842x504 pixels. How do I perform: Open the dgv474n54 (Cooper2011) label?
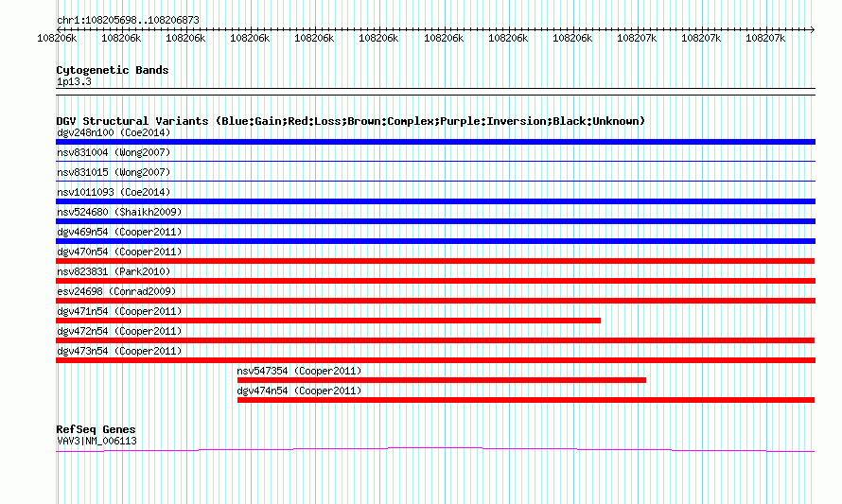pyautogui.click(x=299, y=391)
